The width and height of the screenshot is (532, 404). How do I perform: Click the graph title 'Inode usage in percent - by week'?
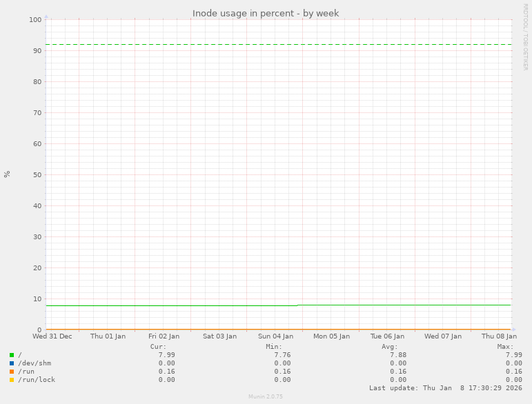[x=266, y=13]
